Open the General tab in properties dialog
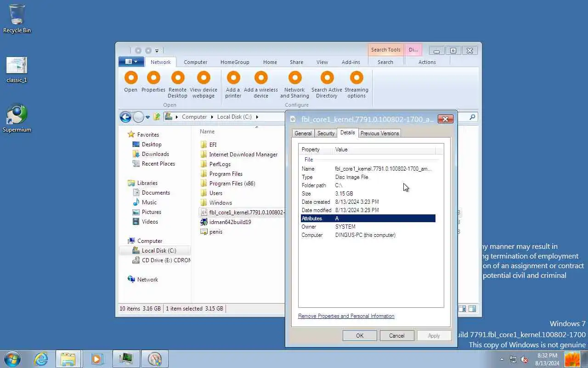 click(303, 133)
